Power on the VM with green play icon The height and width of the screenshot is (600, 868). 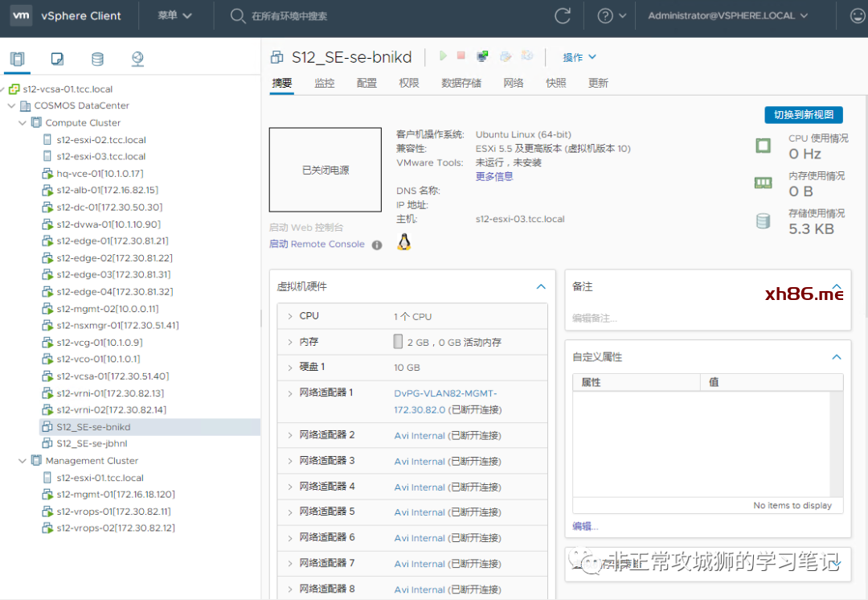443,56
